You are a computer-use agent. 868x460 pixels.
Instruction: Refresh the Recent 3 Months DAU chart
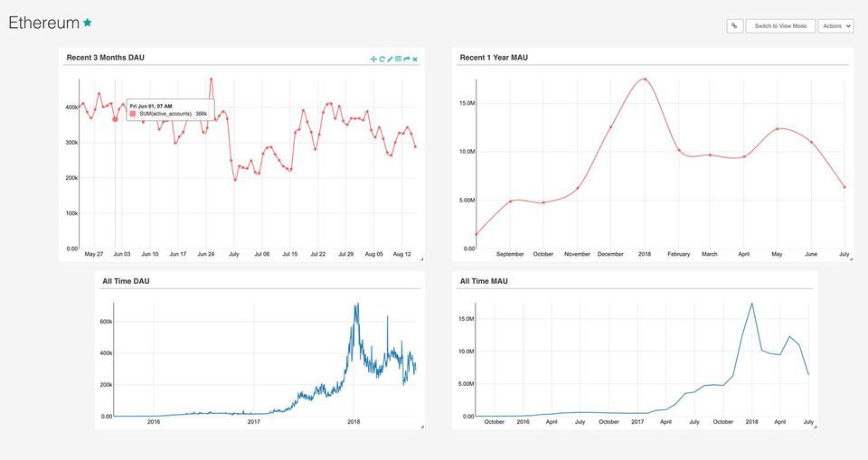382,59
